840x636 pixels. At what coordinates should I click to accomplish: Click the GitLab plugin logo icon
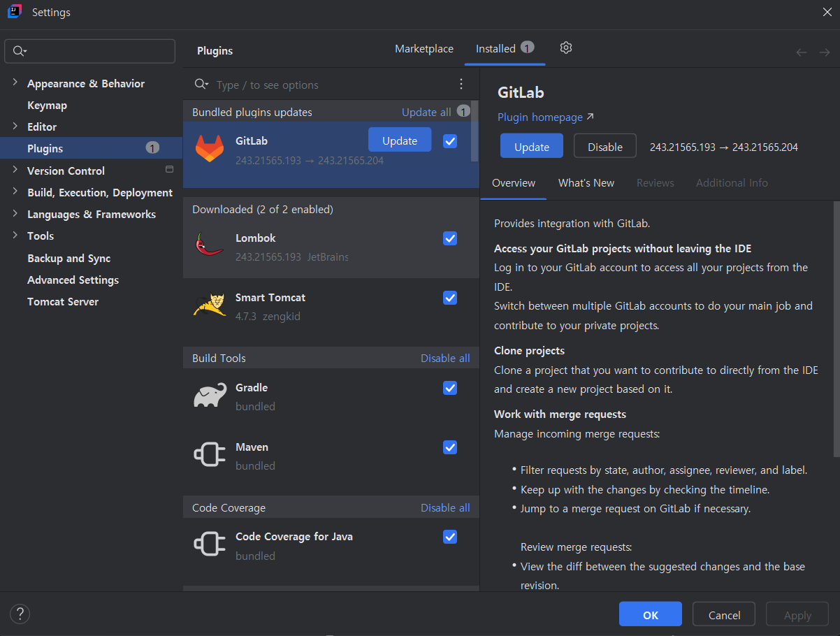[x=210, y=149]
